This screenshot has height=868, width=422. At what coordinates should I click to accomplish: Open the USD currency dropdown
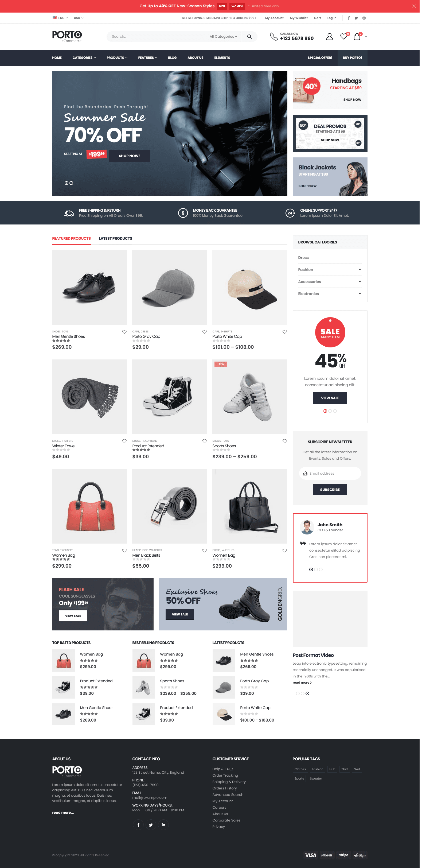(x=79, y=18)
